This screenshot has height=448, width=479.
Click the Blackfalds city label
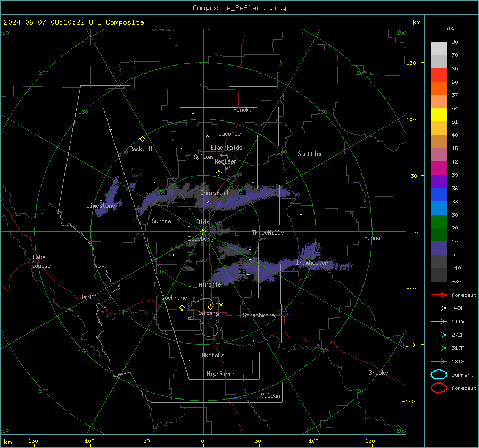point(226,148)
